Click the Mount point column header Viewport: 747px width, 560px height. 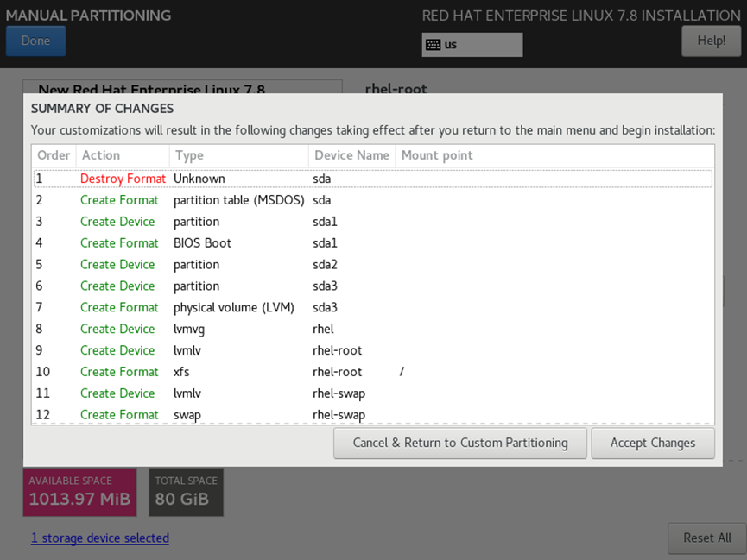coord(555,155)
